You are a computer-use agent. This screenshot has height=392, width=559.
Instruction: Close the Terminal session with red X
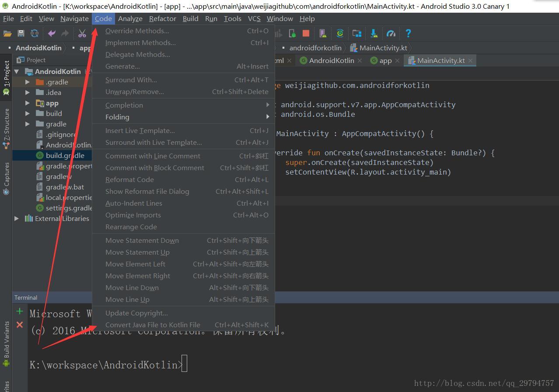pyautogui.click(x=19, y=325)
